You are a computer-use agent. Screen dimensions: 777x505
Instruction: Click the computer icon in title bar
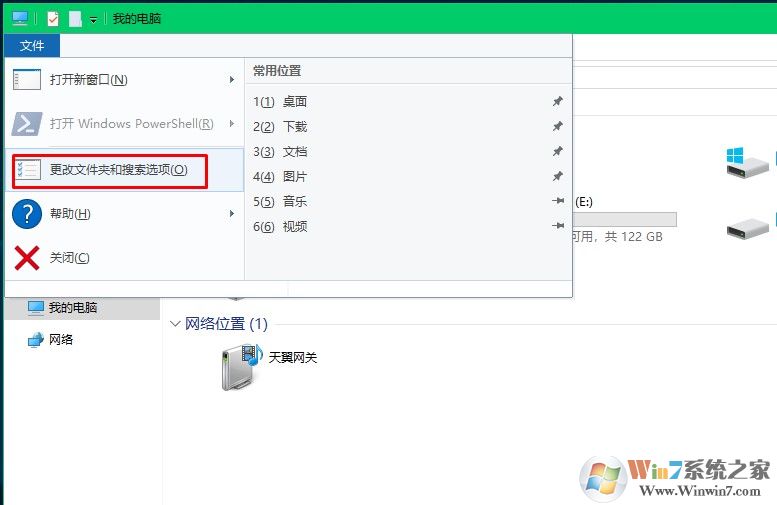tap(20, 18)
